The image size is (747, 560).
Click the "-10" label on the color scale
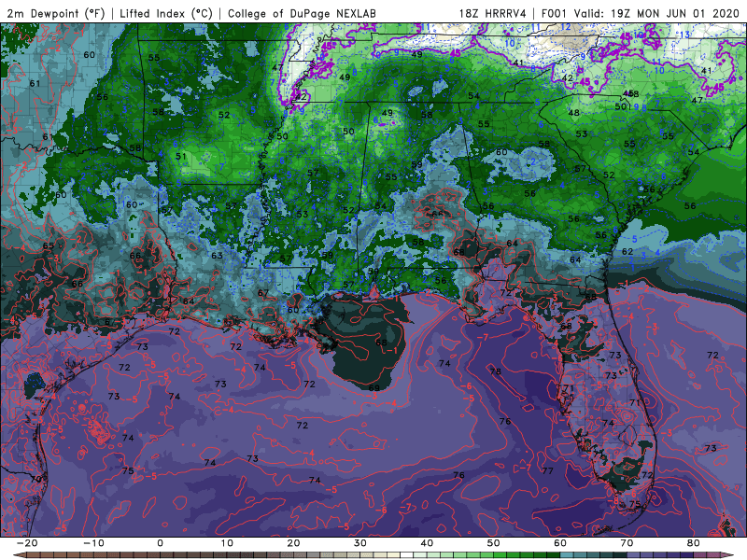(x=93, y=543)
